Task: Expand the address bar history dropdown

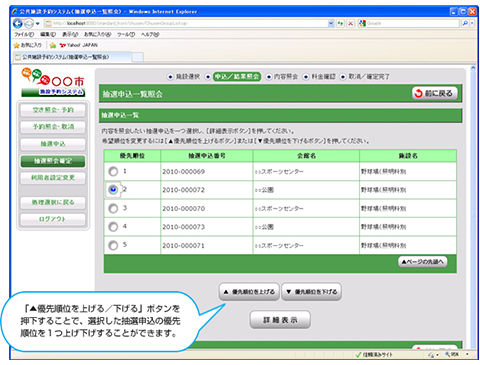Action: [x=331, y=23]
